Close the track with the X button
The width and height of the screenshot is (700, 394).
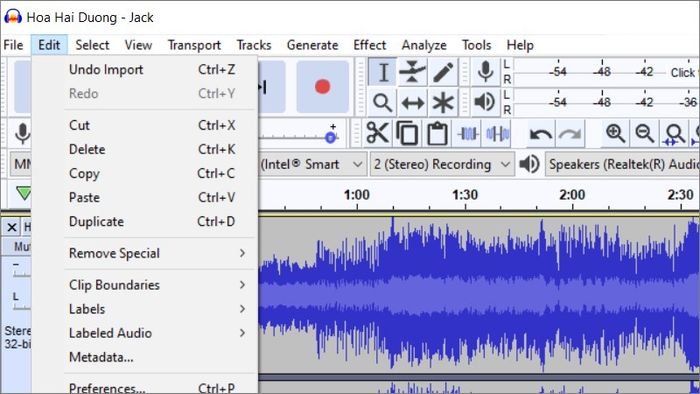pyautogui.click(x=12, y=228)
